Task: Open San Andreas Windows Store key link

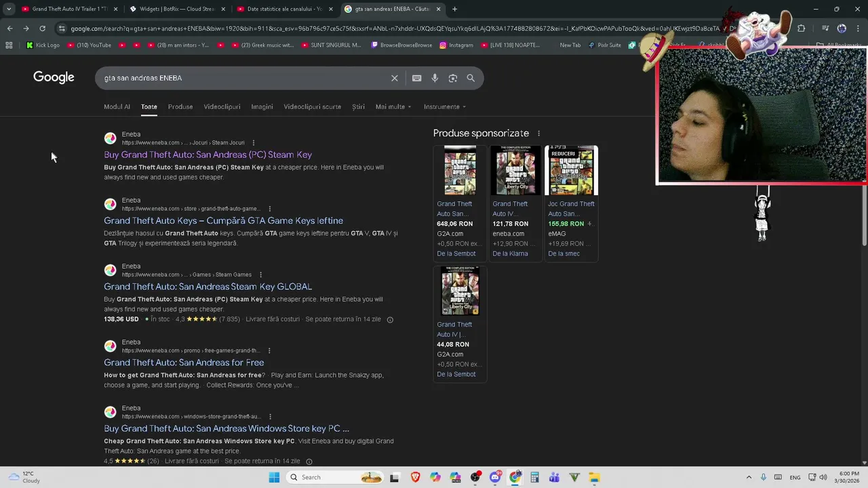Action: click(x=226, y=428)
